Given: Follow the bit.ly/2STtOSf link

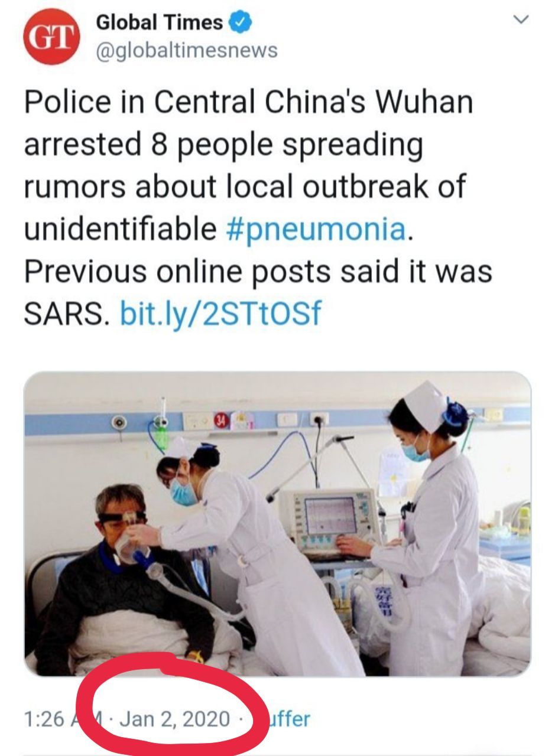Looking at the screenshot, I should [x=220, y=314].
